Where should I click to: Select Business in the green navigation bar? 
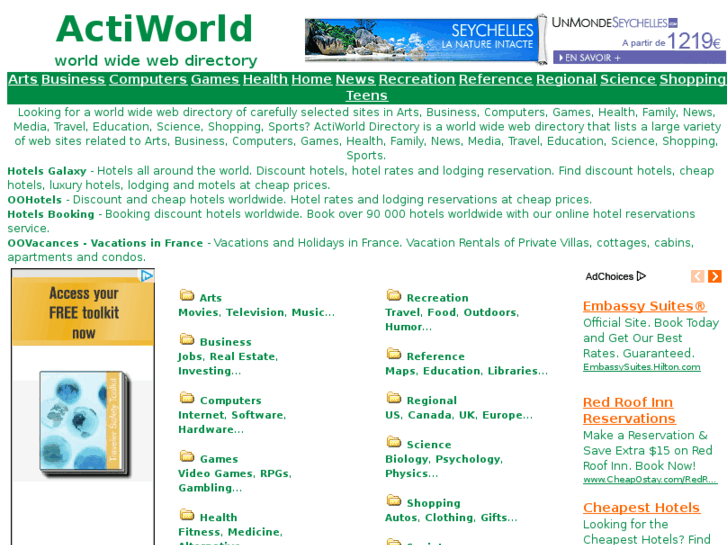pos(73,79)
